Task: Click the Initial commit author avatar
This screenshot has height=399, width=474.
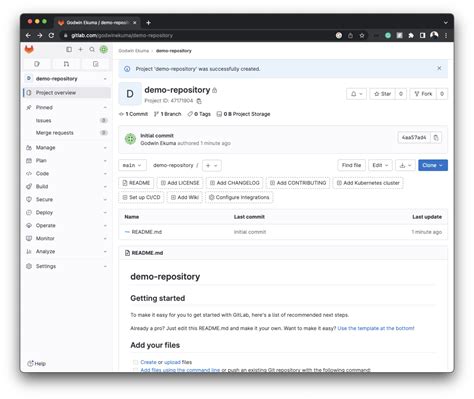Action: pos(130,139)
